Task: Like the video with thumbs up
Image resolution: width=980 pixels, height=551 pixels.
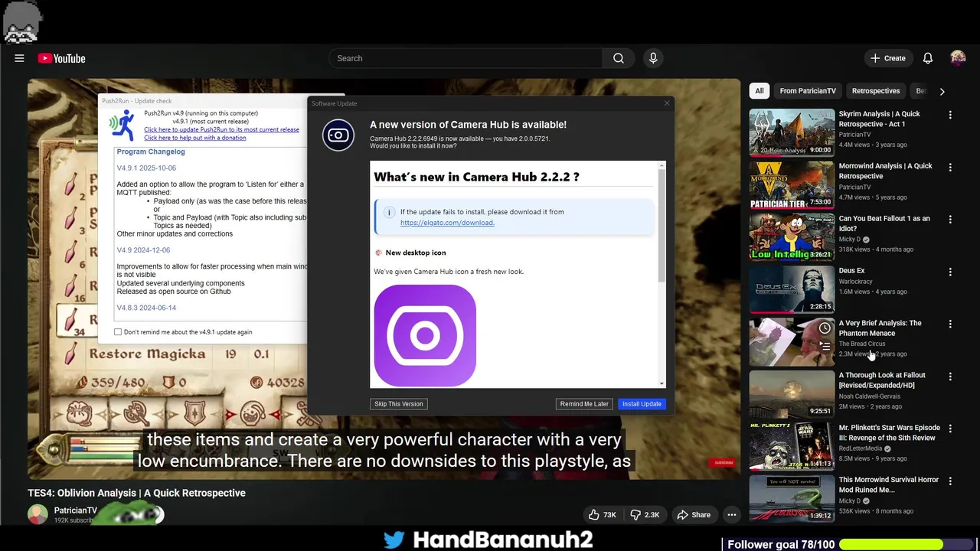Action: pos(602,515)
